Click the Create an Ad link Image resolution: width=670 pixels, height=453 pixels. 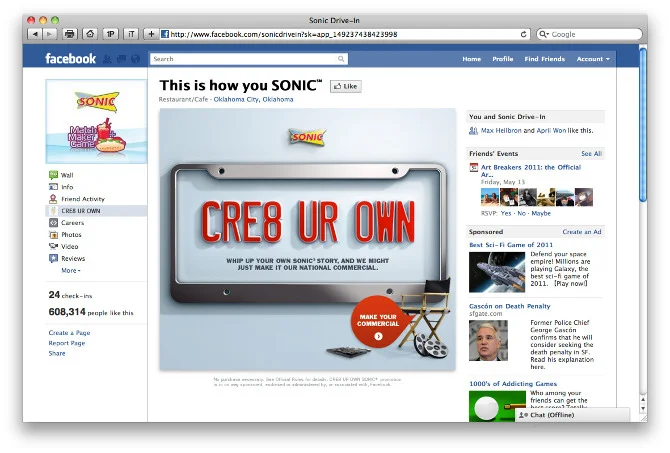[582, 232]
